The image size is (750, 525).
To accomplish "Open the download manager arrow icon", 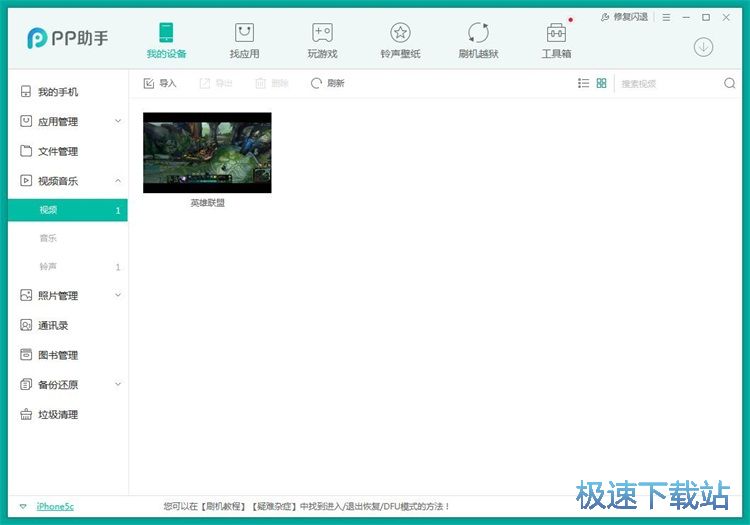I will pos(703,47).
